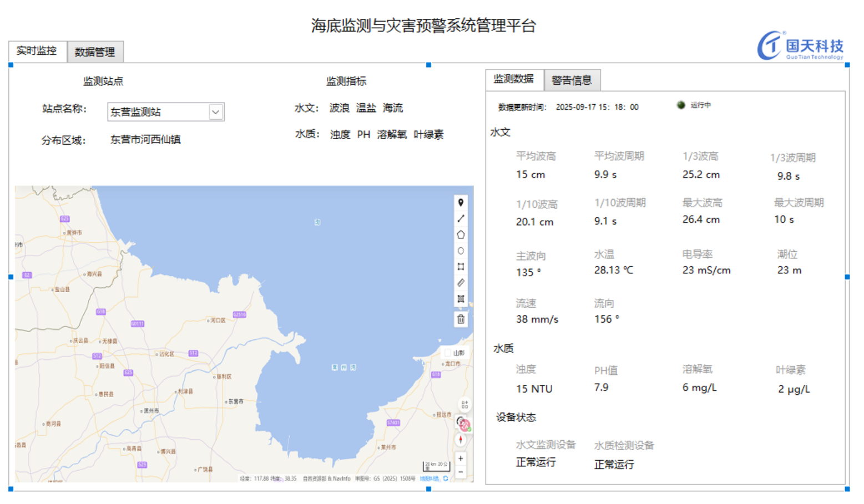This screenshot has width=864, height=504.
Task: Select the circle drawing tool
Action: 461,251
